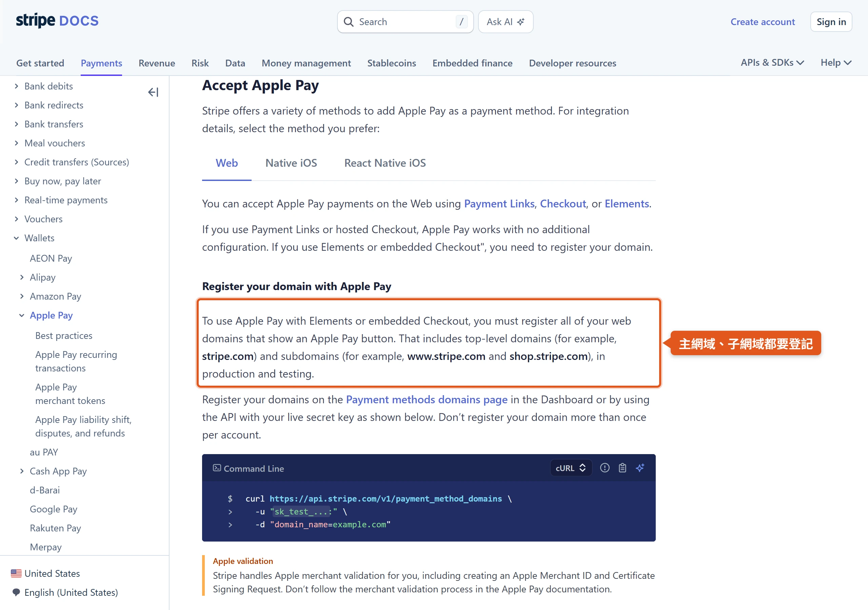Image resolution: width=868 pixels, height=610 pixels.
Task: Expand the Alipay item
Action: point(22,278)
